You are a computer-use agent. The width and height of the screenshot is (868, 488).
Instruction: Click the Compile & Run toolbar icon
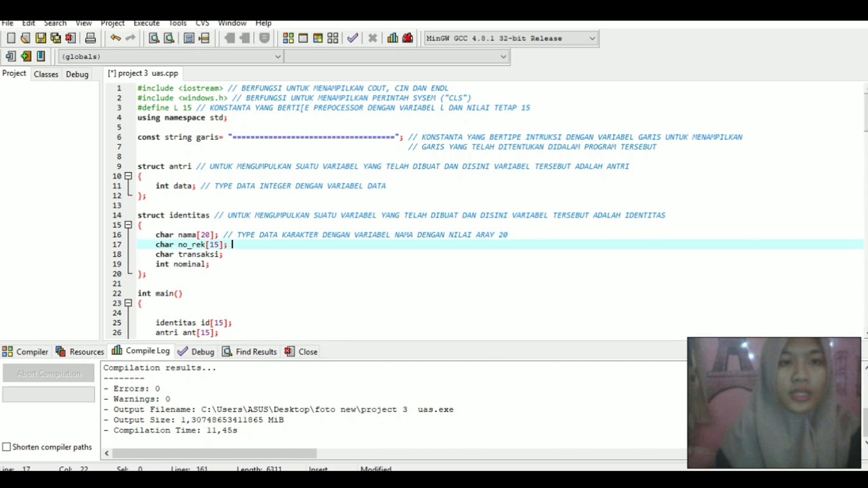(318, 39)
